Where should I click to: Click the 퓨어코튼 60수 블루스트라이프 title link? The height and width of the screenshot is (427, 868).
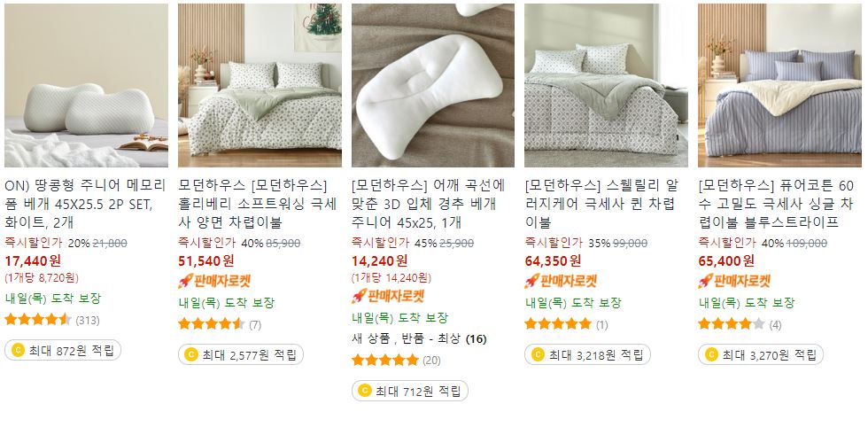pyautogui.click(x=776, y=204)
